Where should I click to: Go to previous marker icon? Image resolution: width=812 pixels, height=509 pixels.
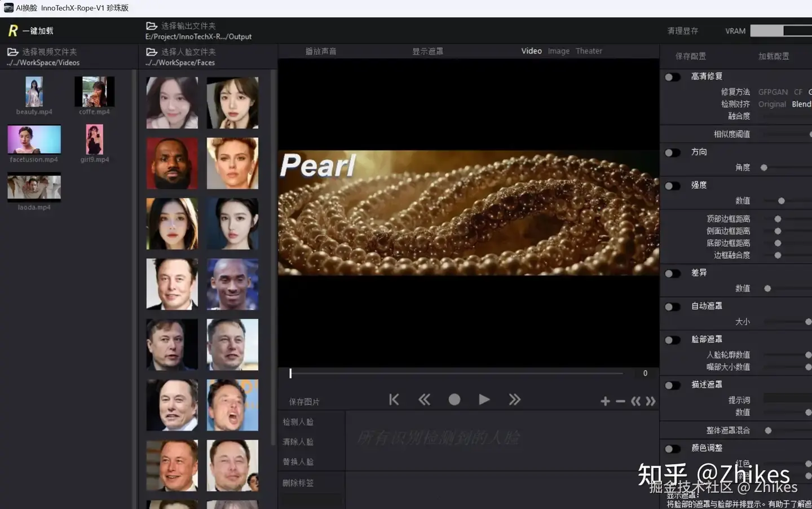pyautogui.click(x=636, y=401)
